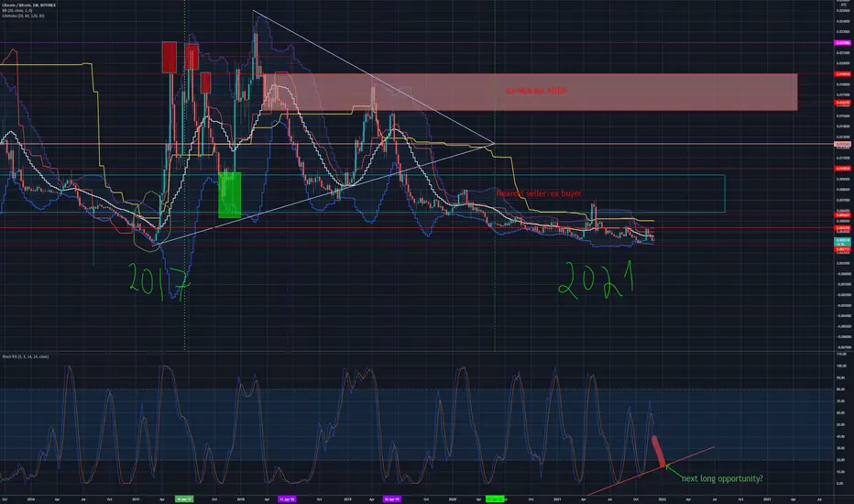The image size is (854, 504).
Task: Click the green 19 Jun '17 date marker
Action: [183, 499]
